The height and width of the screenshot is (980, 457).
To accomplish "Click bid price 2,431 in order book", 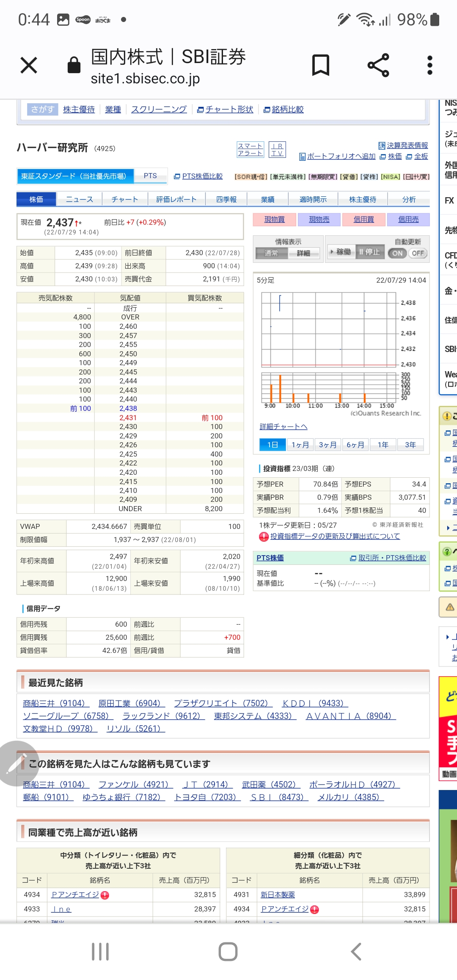I will click(128, 418).
